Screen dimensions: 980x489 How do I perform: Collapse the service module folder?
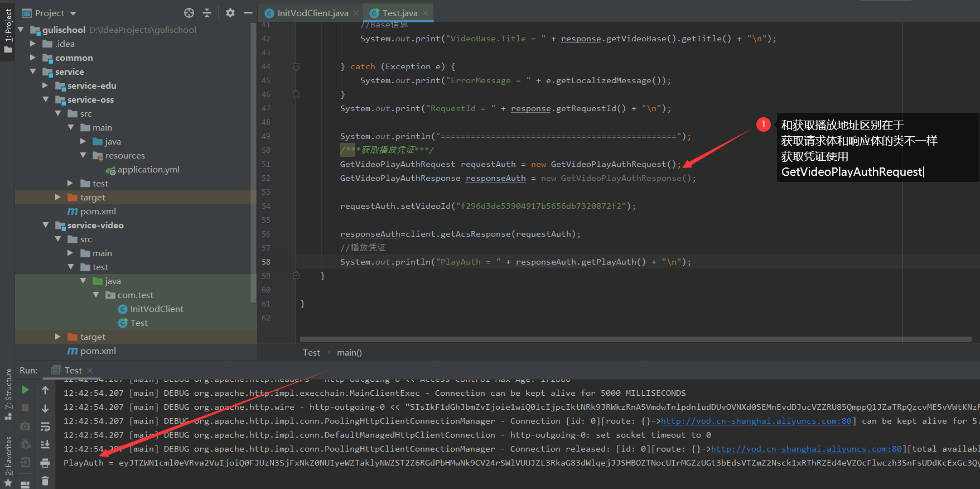33,71
